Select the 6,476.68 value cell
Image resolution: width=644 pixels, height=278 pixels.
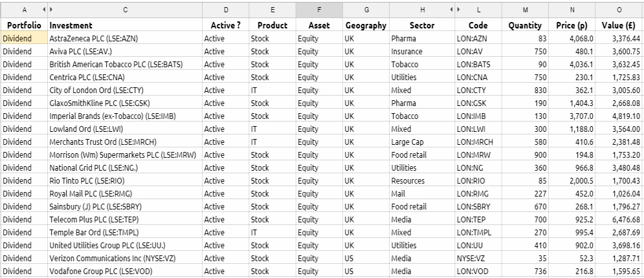click(619, 219)
